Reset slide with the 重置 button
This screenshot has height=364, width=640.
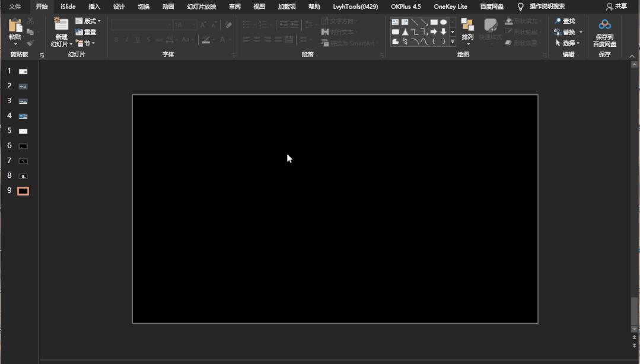(86, 32)
